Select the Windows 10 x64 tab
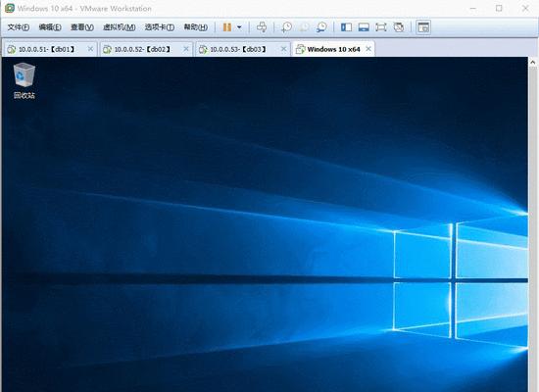Image resolution: width=539 pixels, height=392 pixels. (x=333, y=49)
